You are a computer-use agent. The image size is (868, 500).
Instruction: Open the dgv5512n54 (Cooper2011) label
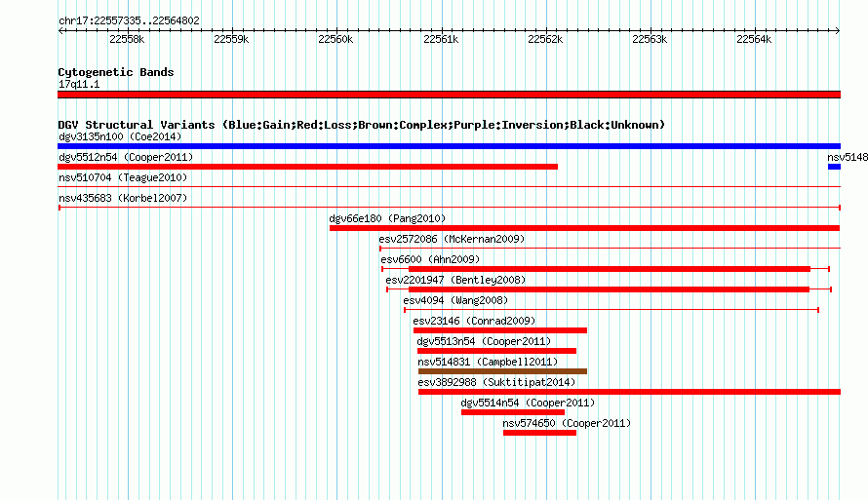pyautogui.click(x=126, y=157)
